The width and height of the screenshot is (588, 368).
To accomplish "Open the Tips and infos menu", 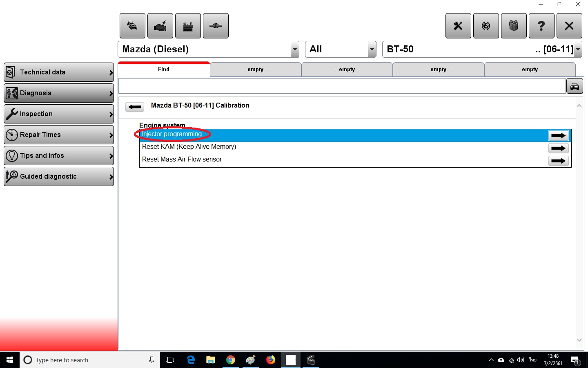I will click(x=59, y=156).
